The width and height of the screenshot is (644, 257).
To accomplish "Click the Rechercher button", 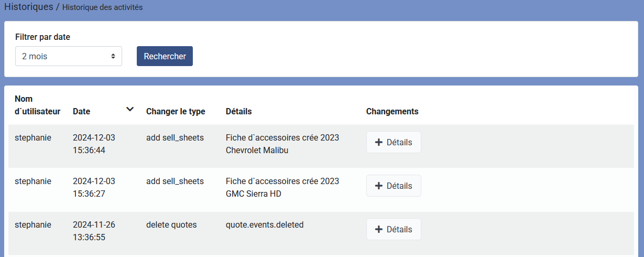I will click(165, 56).
